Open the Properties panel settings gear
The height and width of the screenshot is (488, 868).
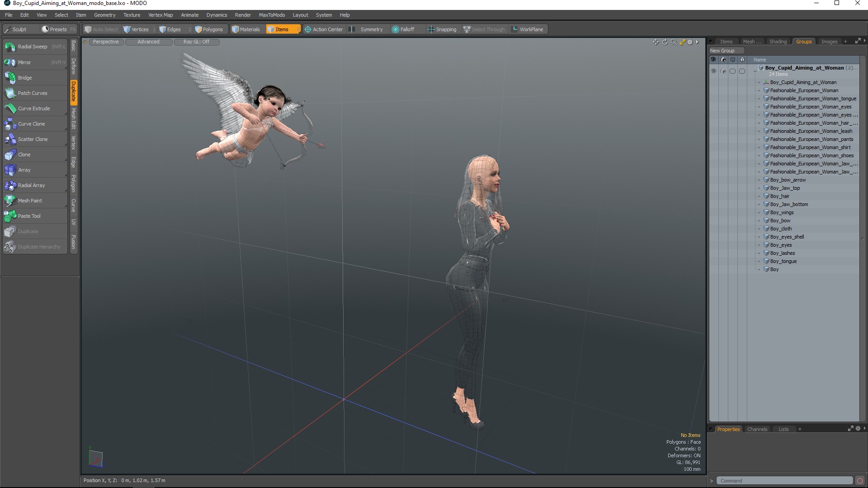(858, 428)
